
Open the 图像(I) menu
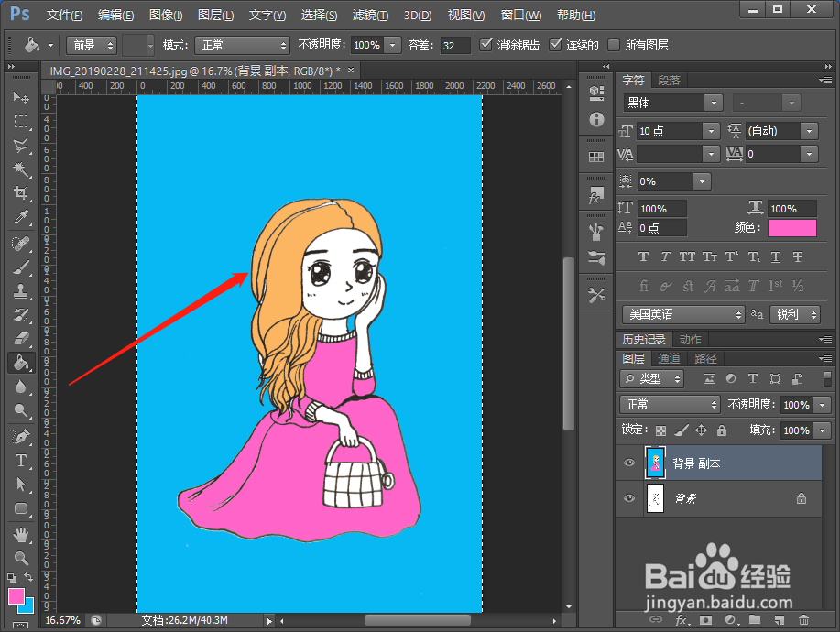pyautogui.click(x=166, y=15)
